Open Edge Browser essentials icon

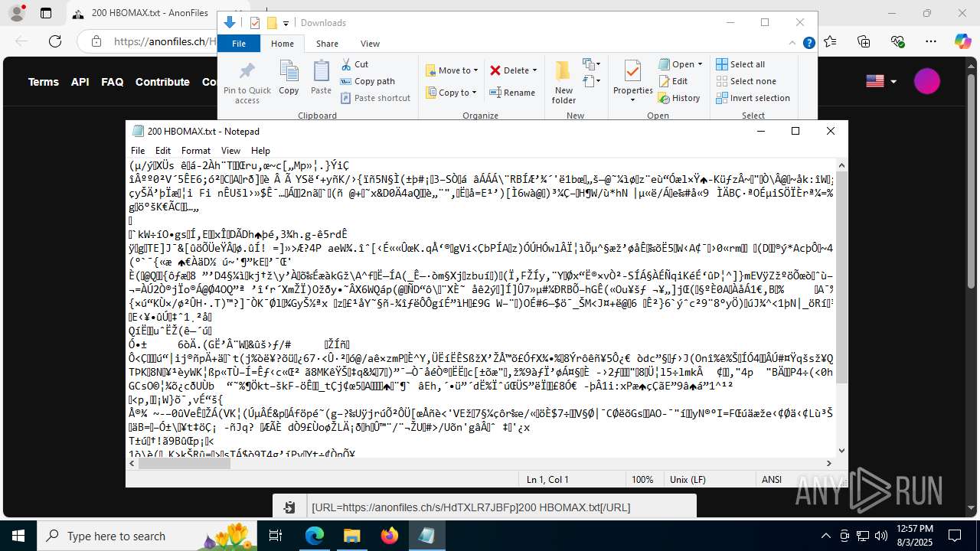tap(898, 41)
